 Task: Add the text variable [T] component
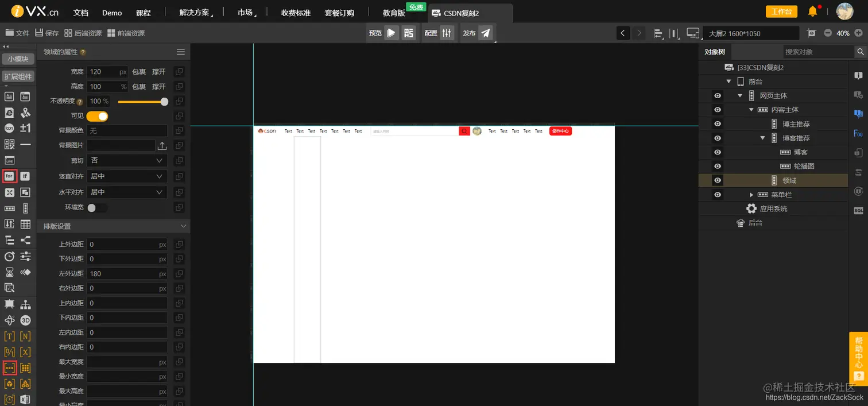pos(9,337)
